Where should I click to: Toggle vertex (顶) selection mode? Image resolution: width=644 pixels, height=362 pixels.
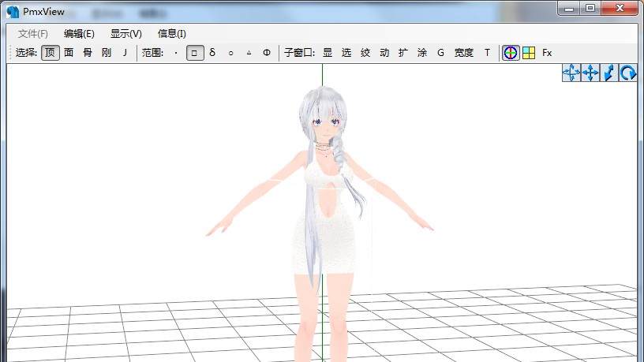click(50, 53)
